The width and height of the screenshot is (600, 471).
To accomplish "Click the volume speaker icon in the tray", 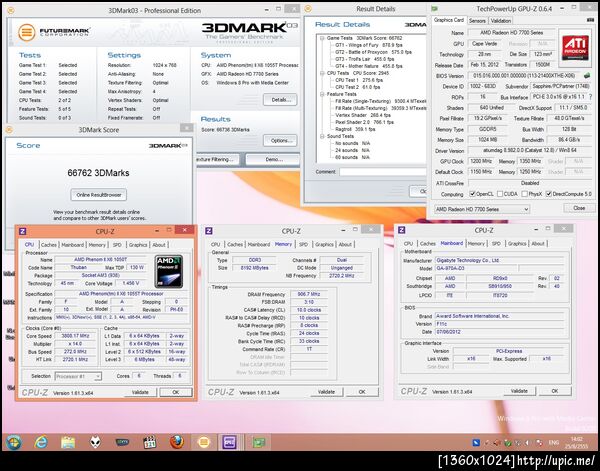I will pyautogui.click(x=527, y=443).
